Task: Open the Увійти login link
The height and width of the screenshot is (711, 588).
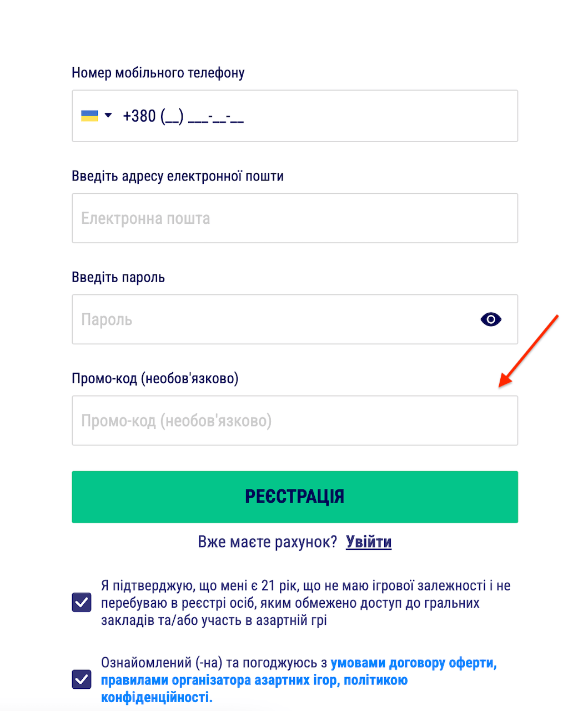Action: pyautogui.click(x=369, y=542)
